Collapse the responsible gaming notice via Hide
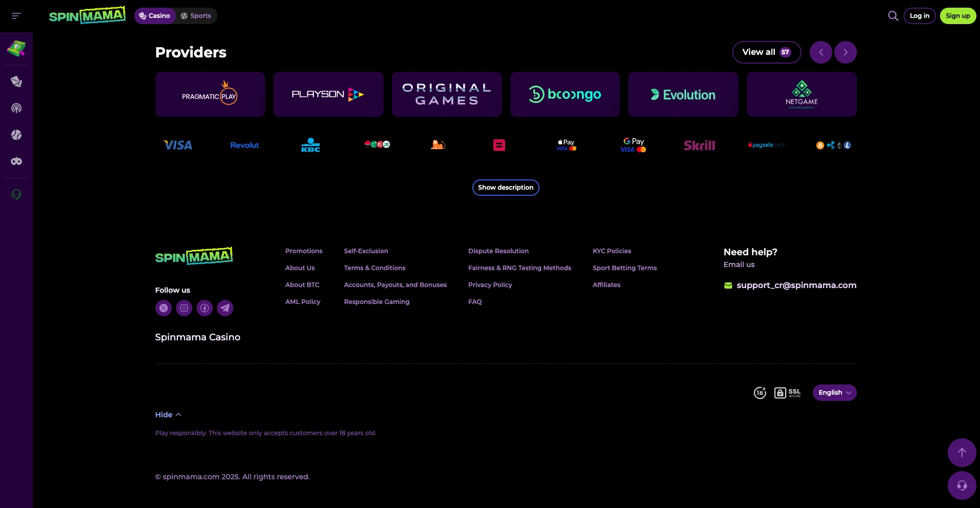Screen dimensions: 980x508 [x=168, y=415]
